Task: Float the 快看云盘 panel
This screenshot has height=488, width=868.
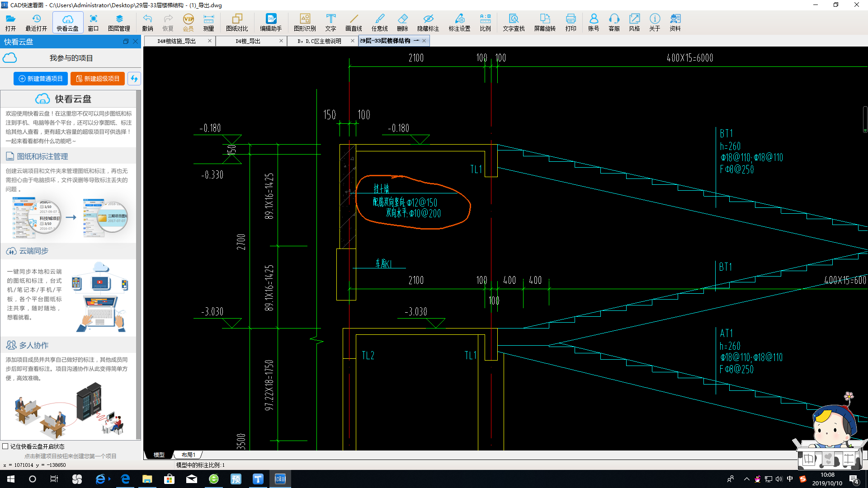Action: point(126,42)
